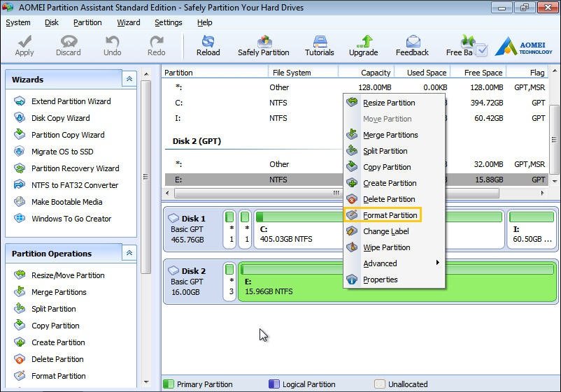Viewport: 561px width, 392px height.
Task: Click the Disk 2 (GPT) group header
Action: [197, 141]
